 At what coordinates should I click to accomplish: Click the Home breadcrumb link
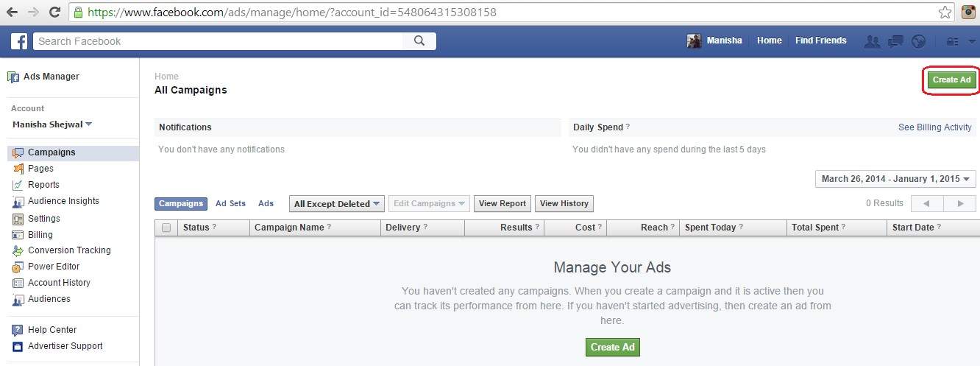166,77
